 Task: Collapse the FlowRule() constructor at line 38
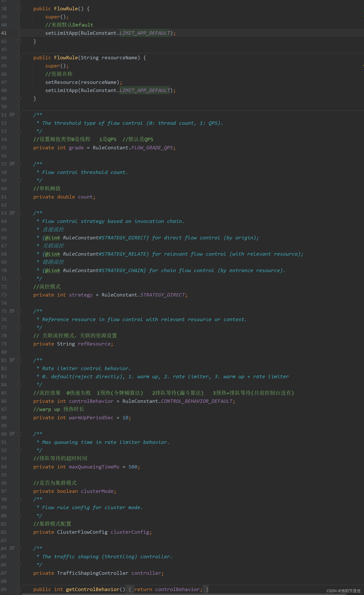[20, 9]
